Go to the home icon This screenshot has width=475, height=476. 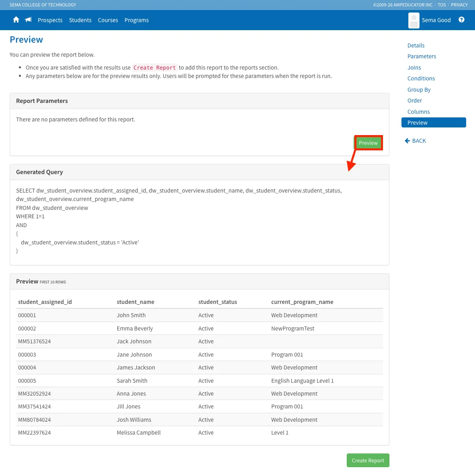pos(16,20)
